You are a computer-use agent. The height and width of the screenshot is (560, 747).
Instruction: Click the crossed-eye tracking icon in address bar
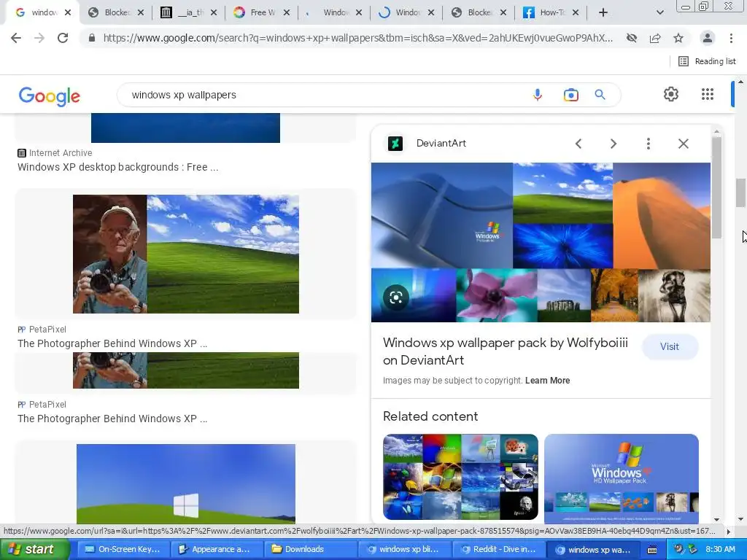click(x=632, y=38)
